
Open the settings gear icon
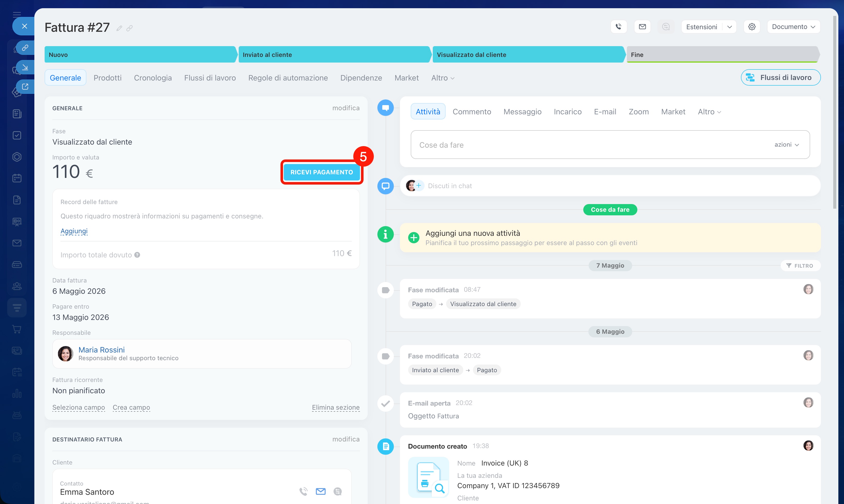[752, 26]
